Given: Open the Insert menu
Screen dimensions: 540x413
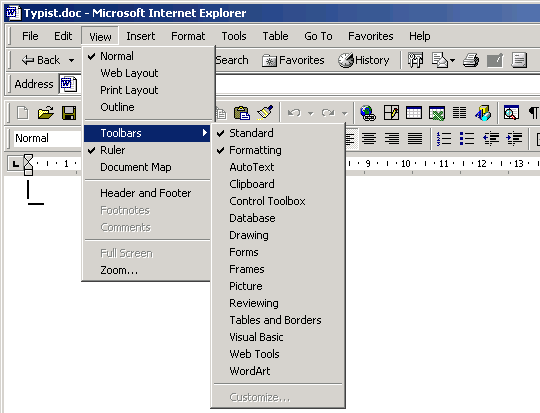Looking at the screenshot, I should tap(141, 36).
